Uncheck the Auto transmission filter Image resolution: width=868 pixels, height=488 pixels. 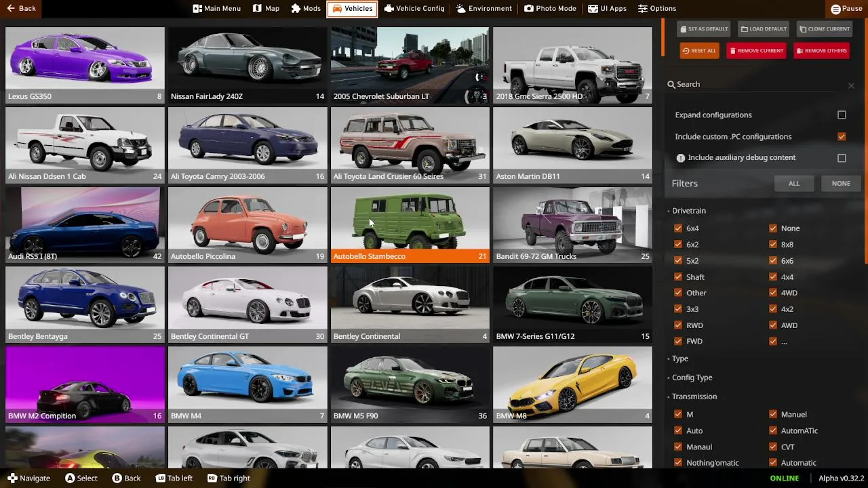point(678,431)
